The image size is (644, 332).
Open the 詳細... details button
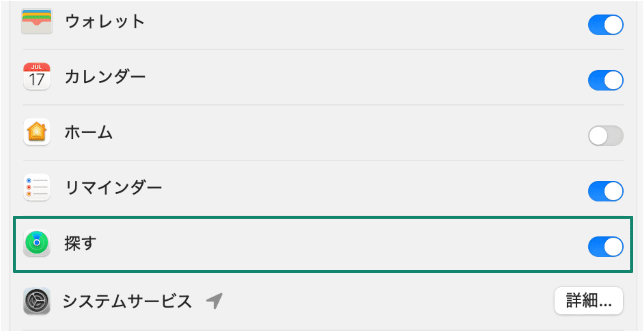(589, 301)
